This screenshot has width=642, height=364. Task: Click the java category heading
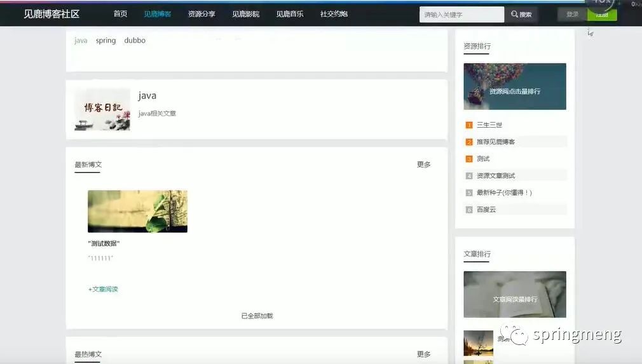pyautogui.click(x=147, y=96)
